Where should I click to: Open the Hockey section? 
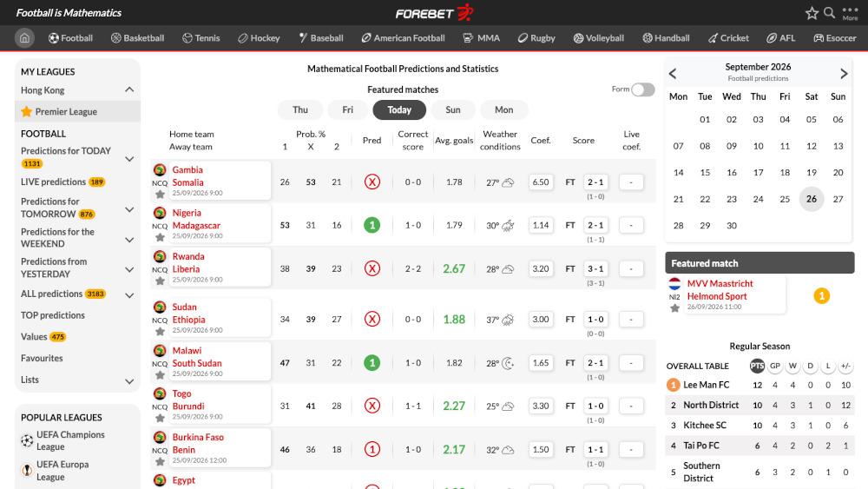tap(259, 38)
